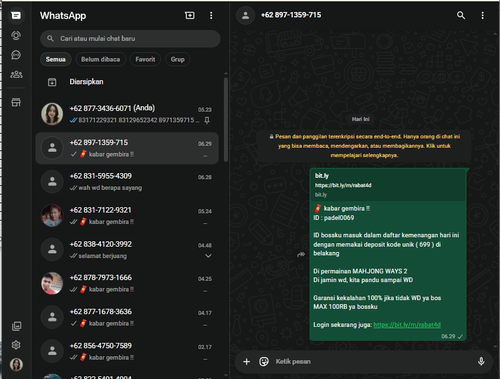This screenshot has width=500, height=379.
Task: Focus the 'Cari atau mulai chat baru' search field
Action: point(130,39)
